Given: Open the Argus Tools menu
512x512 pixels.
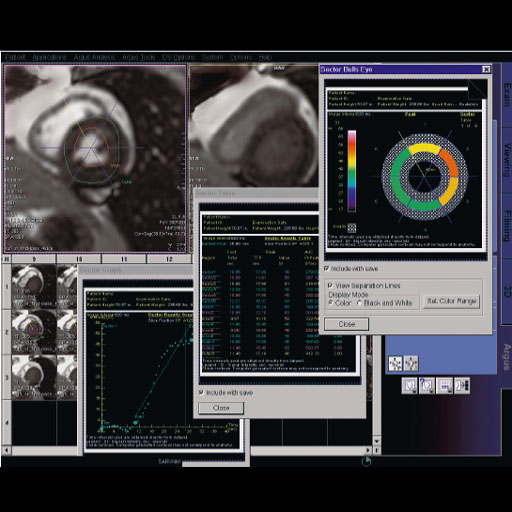Looking at the screenshot, I should (x=139, y=57).
